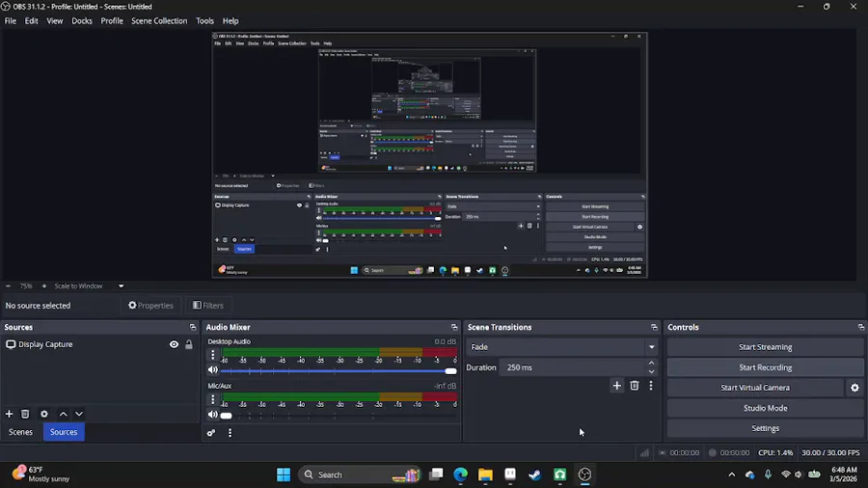The width and height of the screenshot is (868, 488).
Task: Open advanced audio properties gears icon
Action: (211, 433)
